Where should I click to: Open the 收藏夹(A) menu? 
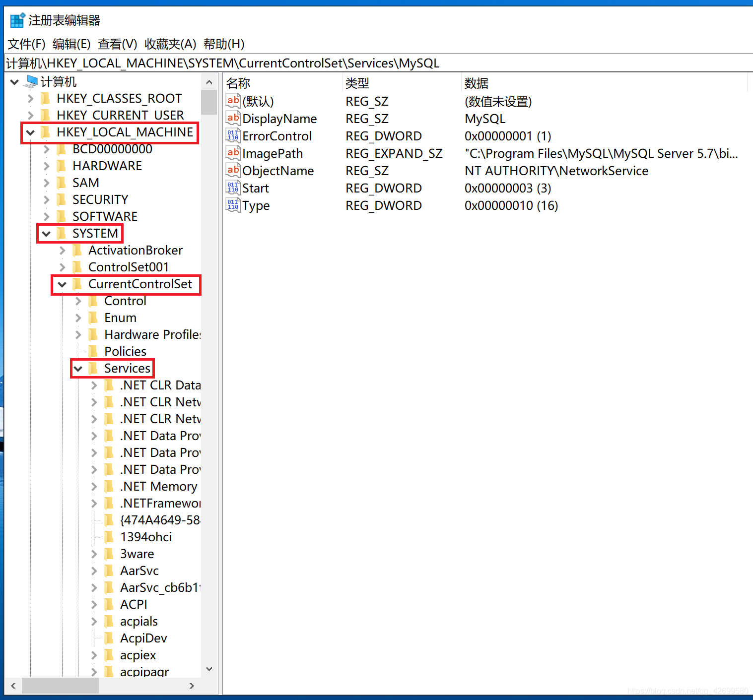(170, 44)
